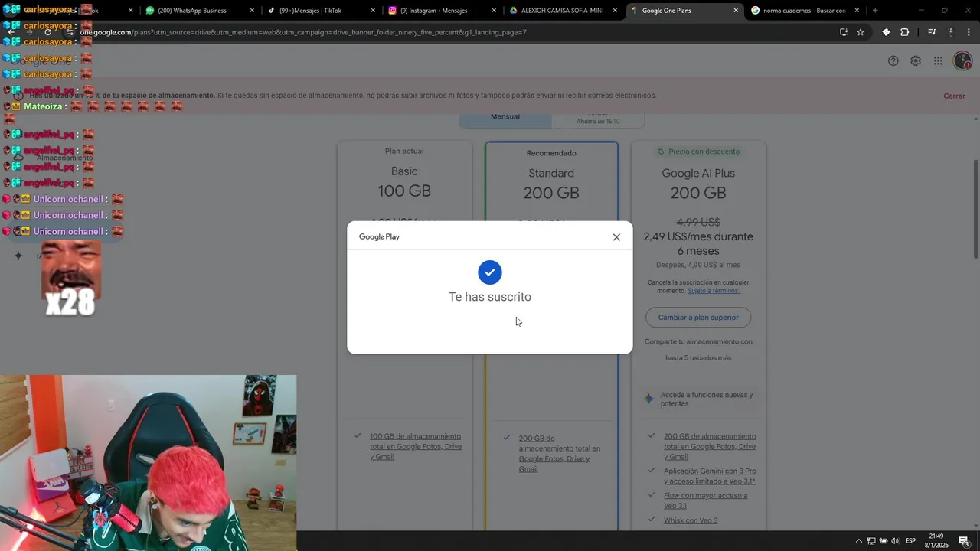This screenshot has width=980, height=551.
Task: Open the taskbar clock showing 21:49
Action: tap(936, 540)
